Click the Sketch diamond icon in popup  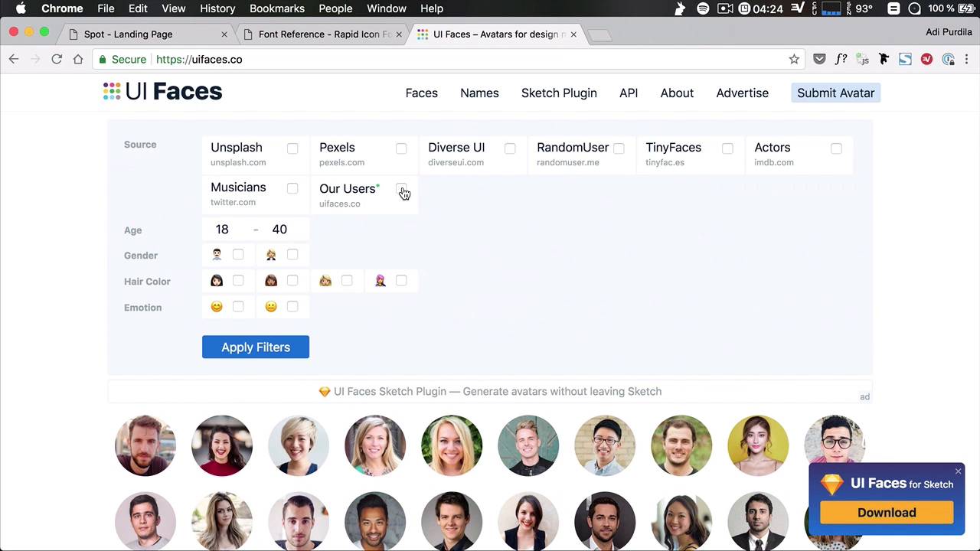tap(831, 484)
